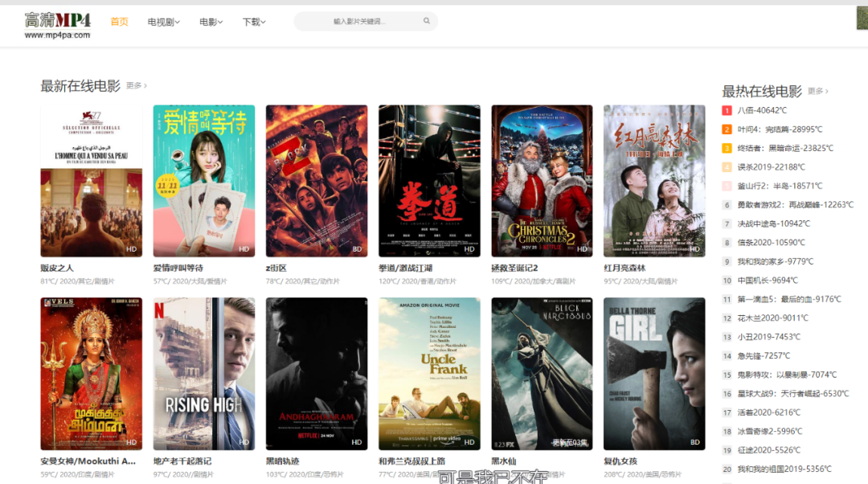The height and width of the screenshot is (484, 868).
Task: Open the 下载 dropdown menu
Action: (x=254, y=22)
